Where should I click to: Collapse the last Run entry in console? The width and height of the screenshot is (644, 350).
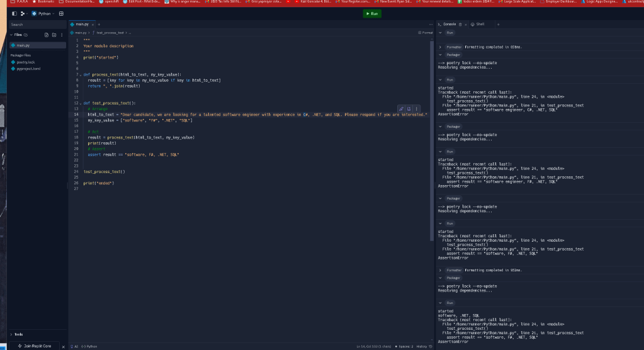pos(440,303)
